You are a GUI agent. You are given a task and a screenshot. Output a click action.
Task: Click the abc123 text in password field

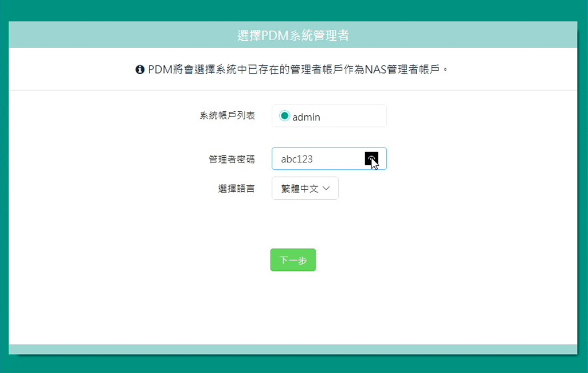[x=296, y=160]
